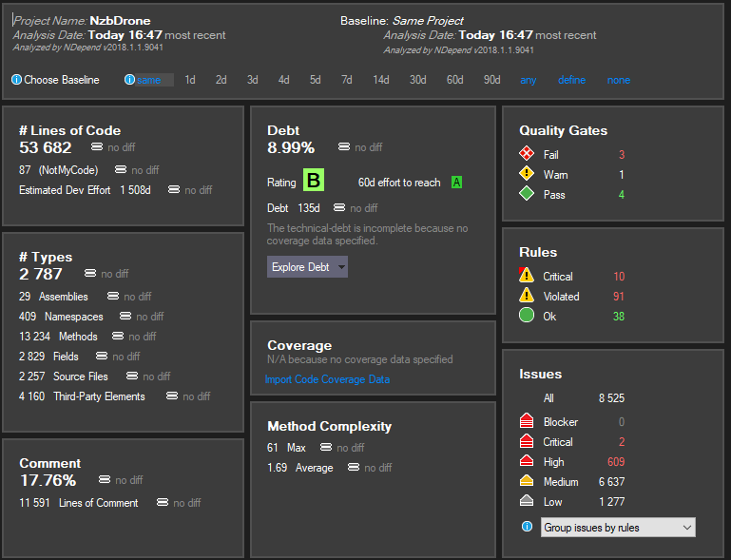Click the Blocker issues severity icon
The image size is (731, 560).
527,420
